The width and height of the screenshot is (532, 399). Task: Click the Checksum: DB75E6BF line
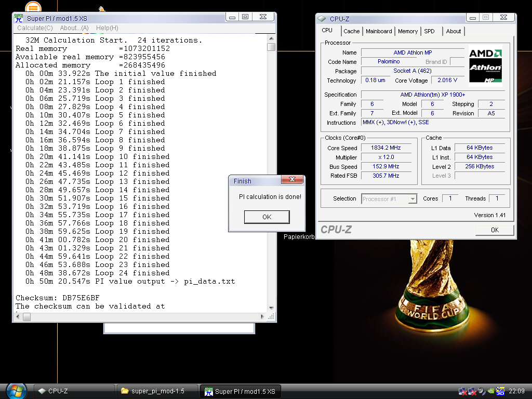(x=57, y=298)
